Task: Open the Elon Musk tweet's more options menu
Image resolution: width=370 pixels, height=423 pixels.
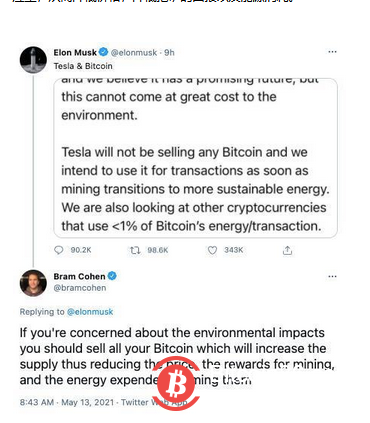Action: [x=332, y=52]
